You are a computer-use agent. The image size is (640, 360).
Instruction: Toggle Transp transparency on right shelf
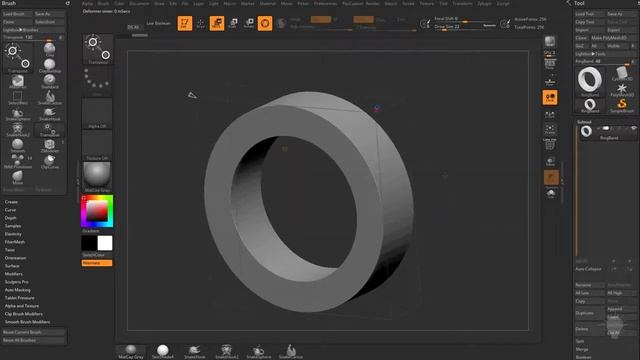click(x=550, y=162)
